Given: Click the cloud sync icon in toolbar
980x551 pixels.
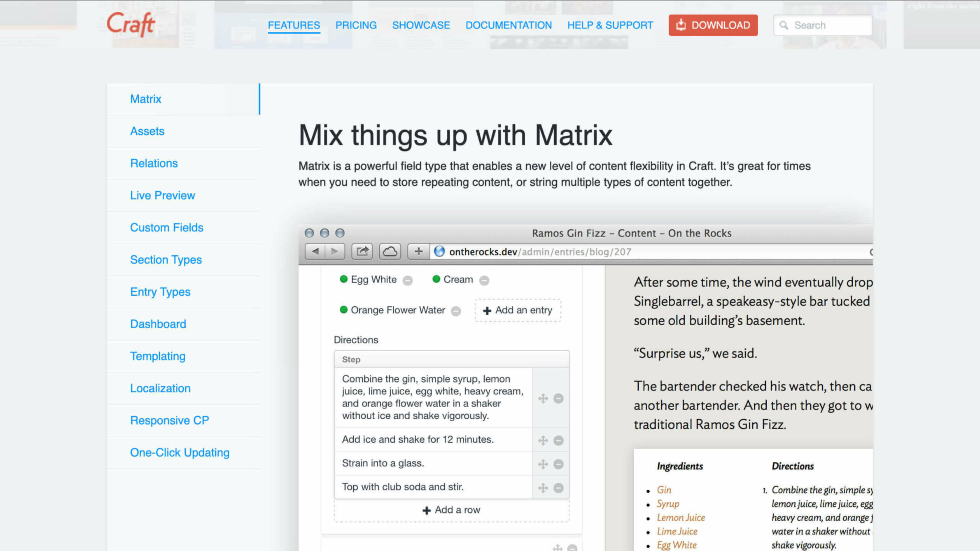Looking at the screenshot, I should point(390,252).
